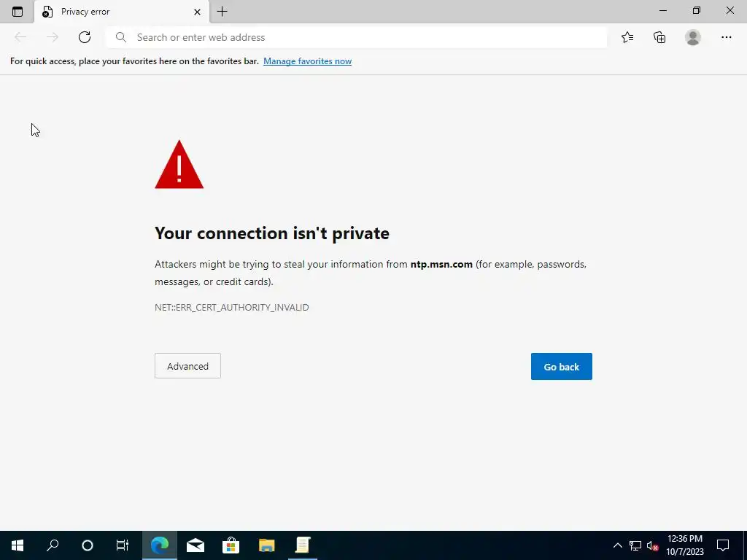Open the Collections icon
The image size is (747, 560).
coord(659,37)
